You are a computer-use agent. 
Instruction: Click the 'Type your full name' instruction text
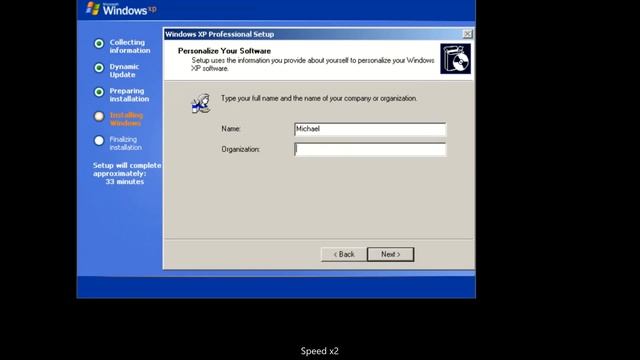[x=319, y=98]
